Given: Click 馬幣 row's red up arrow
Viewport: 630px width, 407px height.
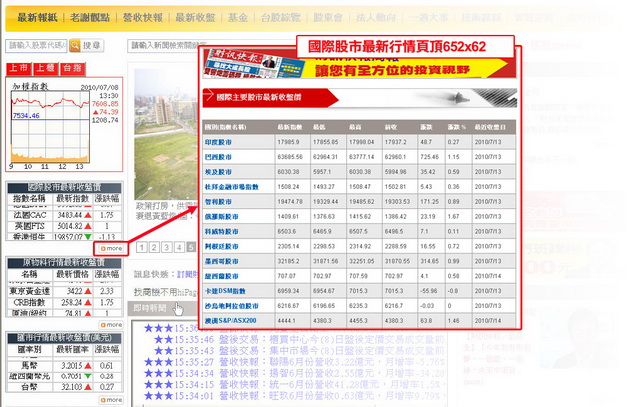Looking at the screenshot, I should [88, 366].
